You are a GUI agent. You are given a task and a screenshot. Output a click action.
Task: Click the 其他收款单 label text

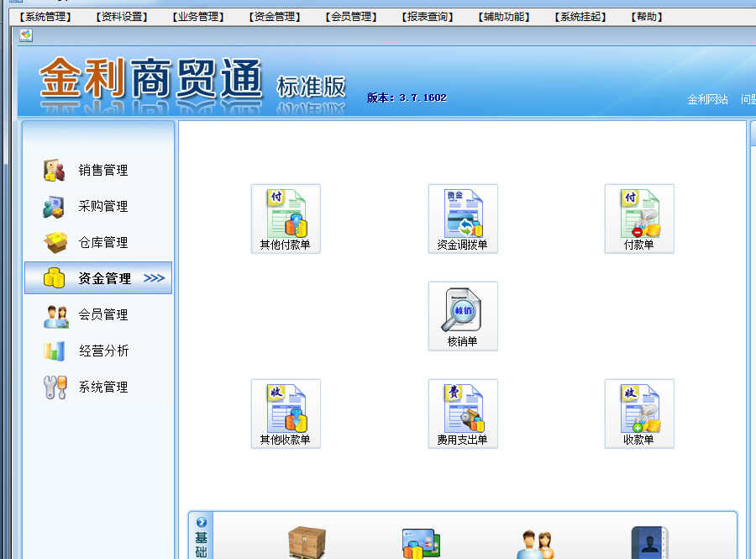(x=285, y=440)
